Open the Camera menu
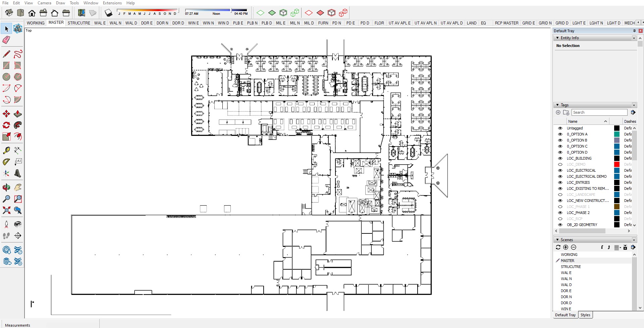 click(x=45, y=3)
